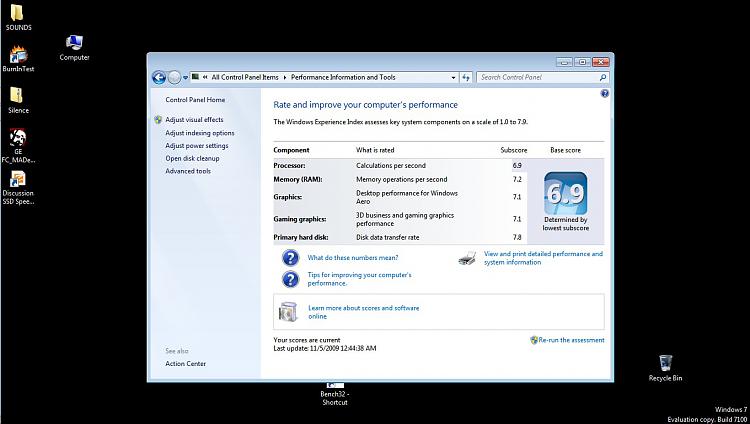The width and height of the screenshot is (750, 424).
Task: Open the Computer desktop icon
Action: pos(74,48)
